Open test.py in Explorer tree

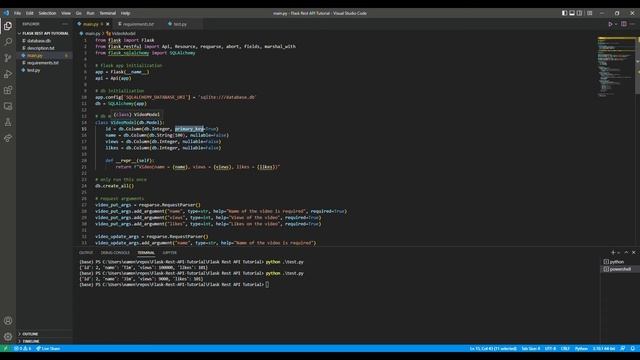point(45,70)
